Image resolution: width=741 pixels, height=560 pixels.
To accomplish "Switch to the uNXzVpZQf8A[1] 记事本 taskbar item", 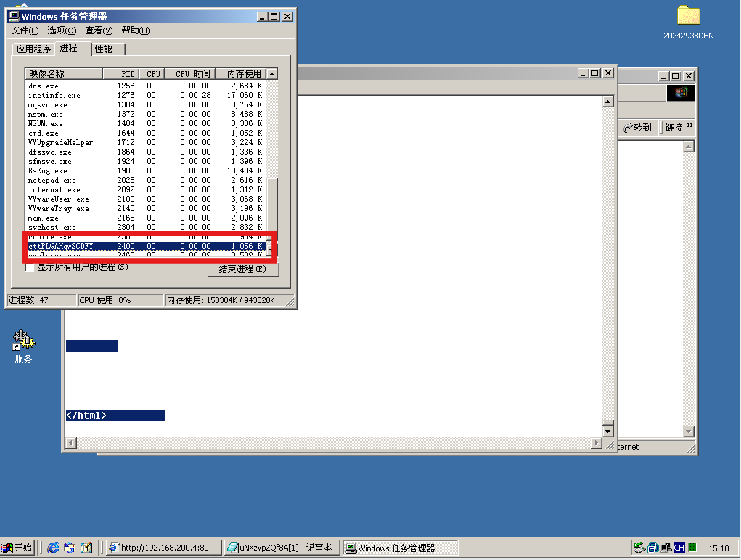I will coord(282,548).
